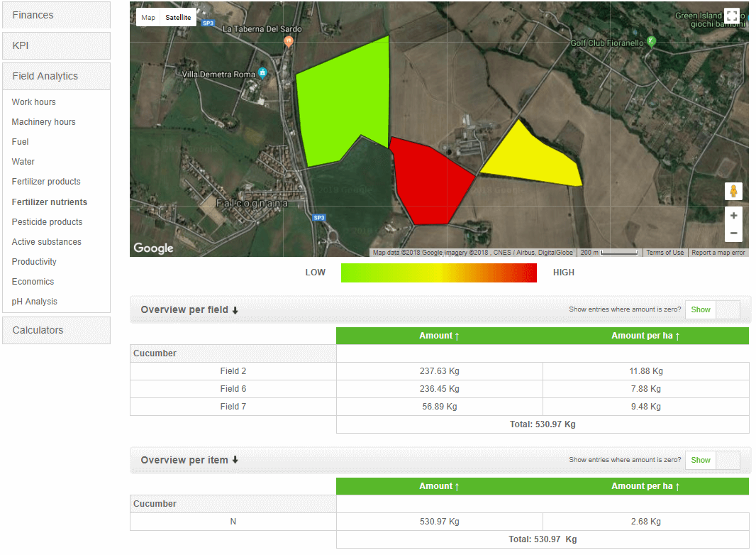This screenshot has width=756, height=555.
Task: Open the pH Analysis menu item
Action: pyautogui.click(x=35, y=302)
